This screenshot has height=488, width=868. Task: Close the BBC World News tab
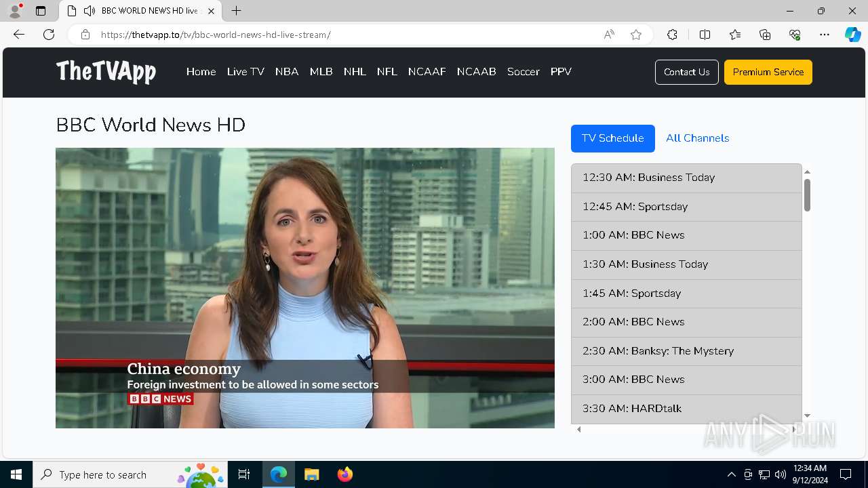pos(211,11)
